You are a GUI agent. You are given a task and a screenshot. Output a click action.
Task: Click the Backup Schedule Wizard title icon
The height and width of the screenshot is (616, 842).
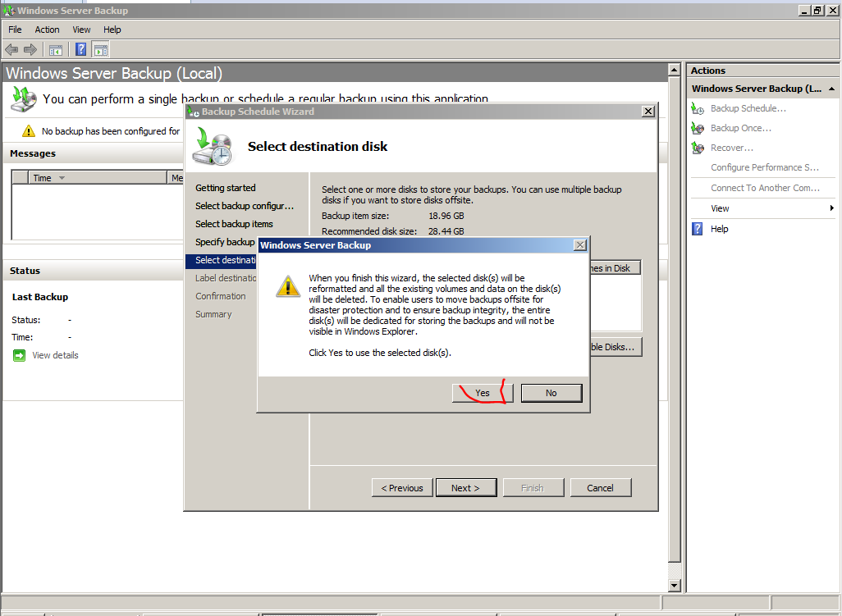[194, 112]
